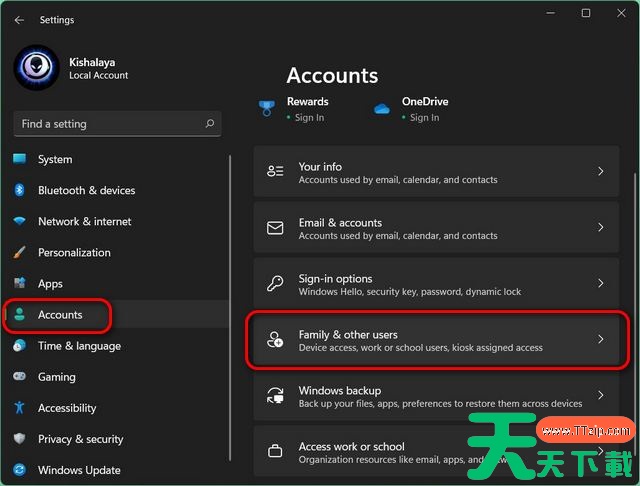Open System settings in the sidebar

point(55,159)
